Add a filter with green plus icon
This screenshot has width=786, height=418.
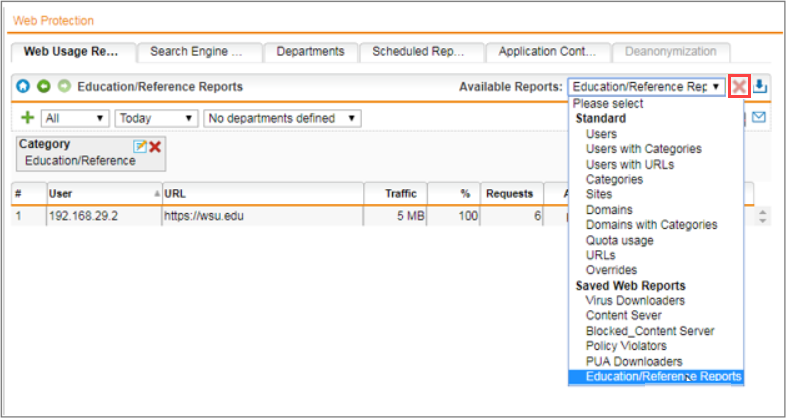pyautogui.click(x=28, y=118)
